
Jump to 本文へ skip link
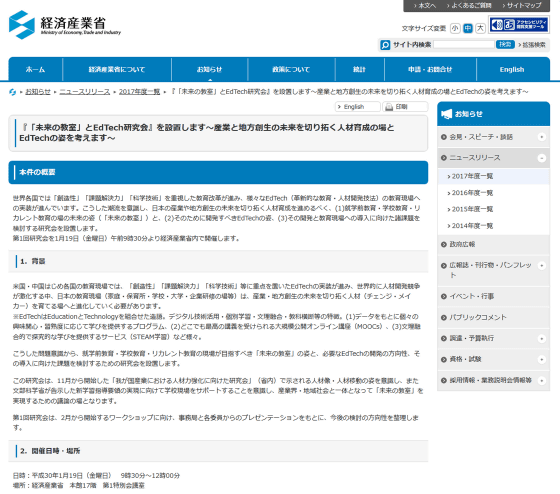425,5
